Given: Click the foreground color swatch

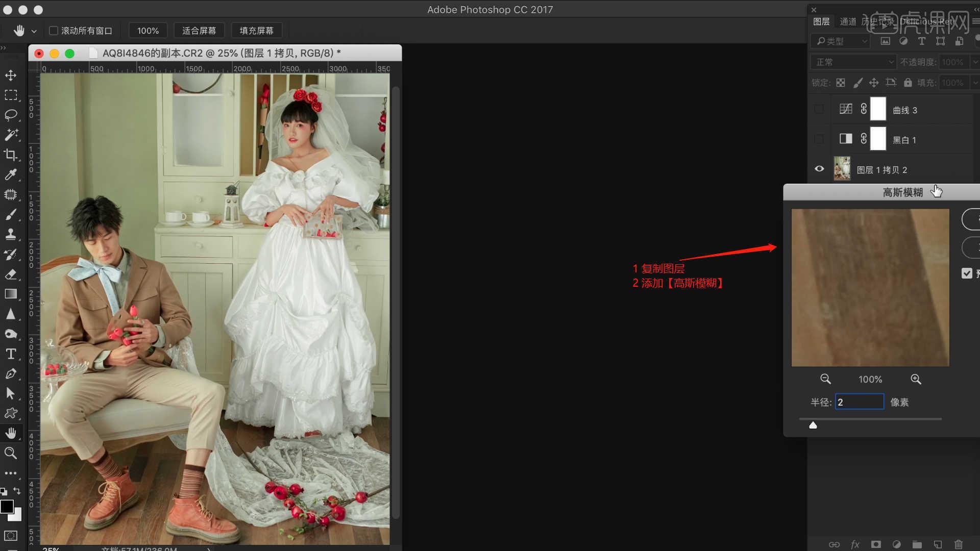Looking at the screenshot, I should click(x=7, y=507).
